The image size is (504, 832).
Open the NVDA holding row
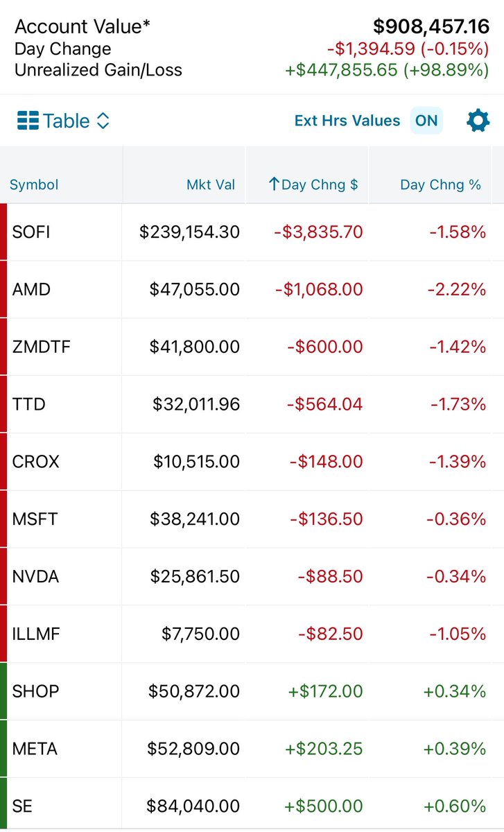click(x=252, y=578)
